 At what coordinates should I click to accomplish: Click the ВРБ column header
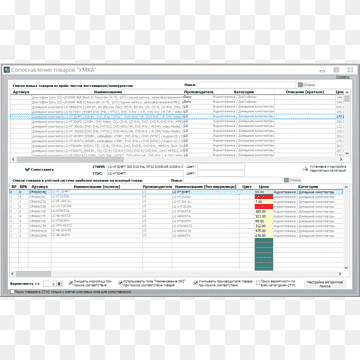coord(23,187)
